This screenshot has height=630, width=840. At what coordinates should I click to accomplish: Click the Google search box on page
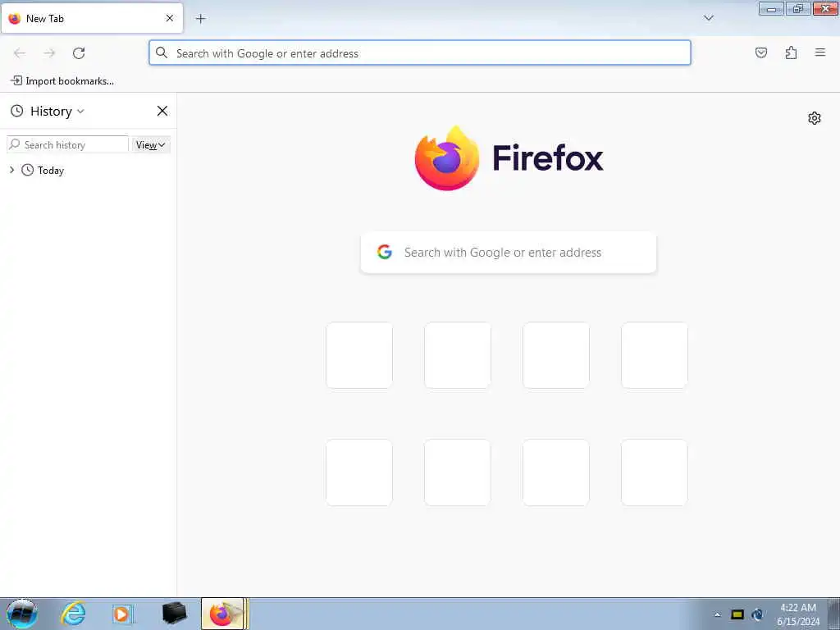[509, 253]
